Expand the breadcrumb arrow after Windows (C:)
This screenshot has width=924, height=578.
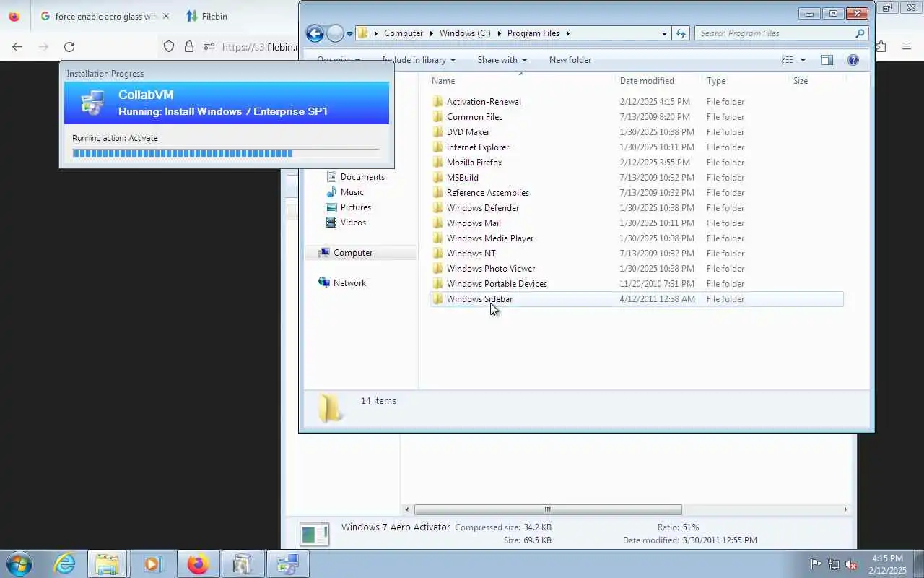[499, 33]
